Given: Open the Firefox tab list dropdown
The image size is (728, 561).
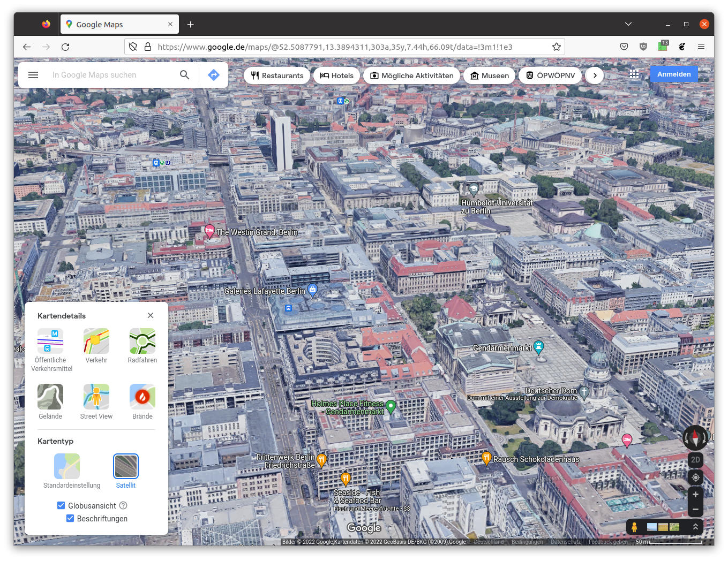Looking at the screenshot, I should click(628, 24).
